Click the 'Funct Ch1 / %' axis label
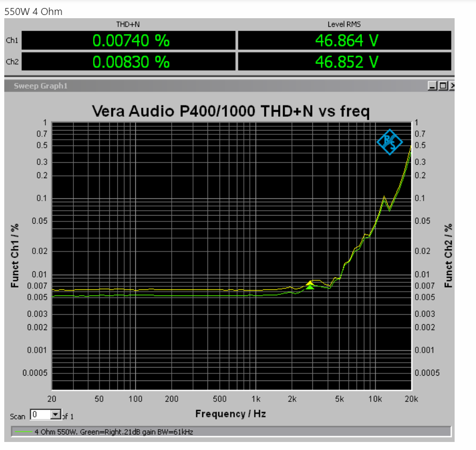 tap(14, 256)
